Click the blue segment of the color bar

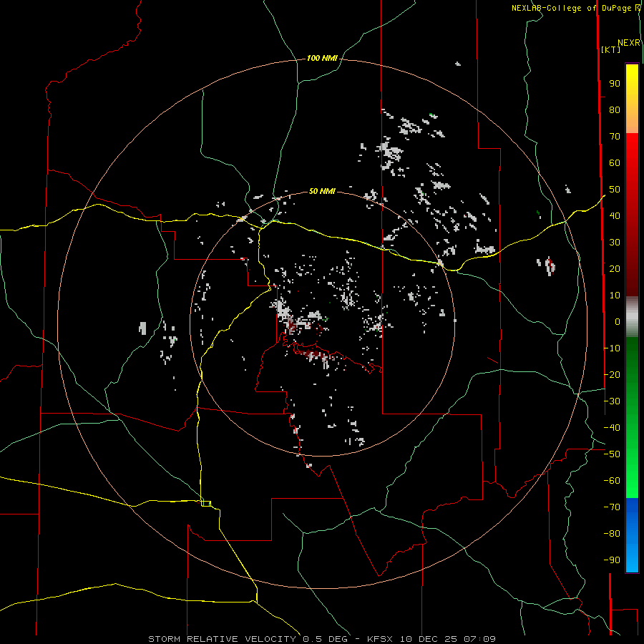632,535
